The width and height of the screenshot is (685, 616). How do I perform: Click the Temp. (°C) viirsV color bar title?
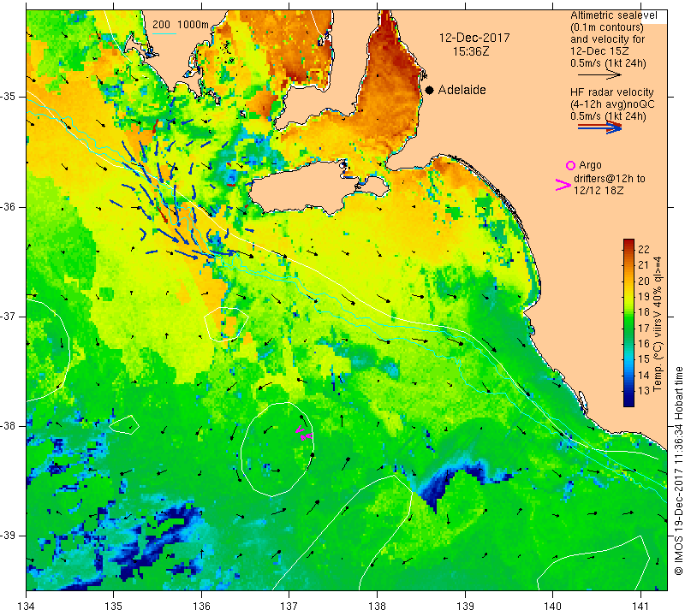pos(658,324)
